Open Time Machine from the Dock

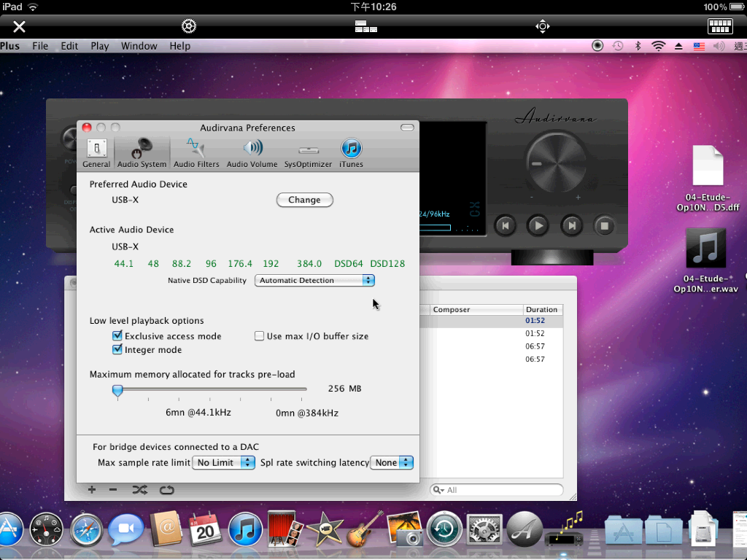[444, 529]
